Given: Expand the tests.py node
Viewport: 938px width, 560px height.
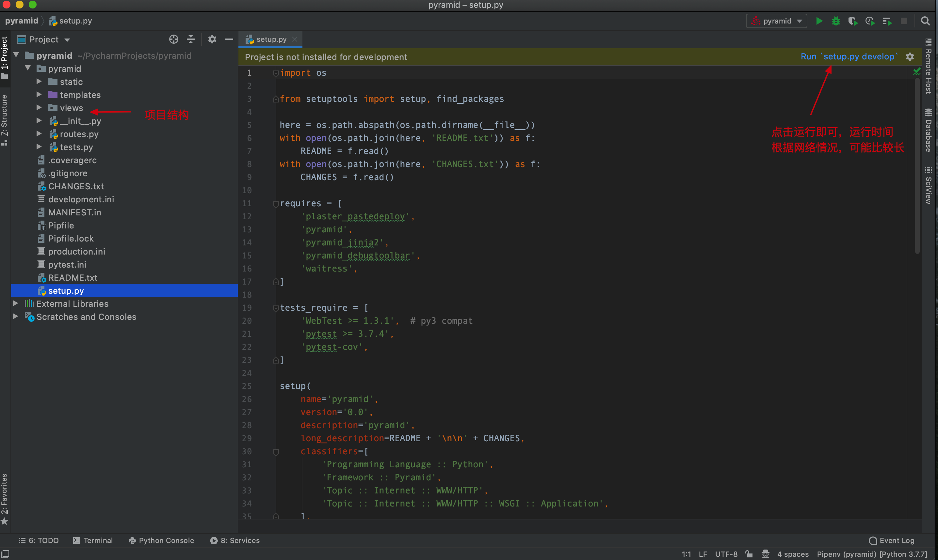Looking at the screenshot, I should coord(39,147).
